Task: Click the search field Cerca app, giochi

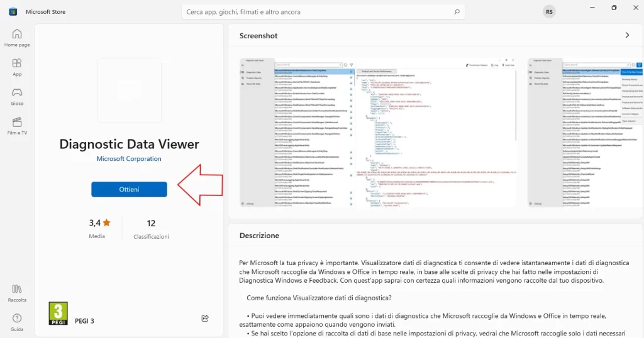Action: point(323,12)
